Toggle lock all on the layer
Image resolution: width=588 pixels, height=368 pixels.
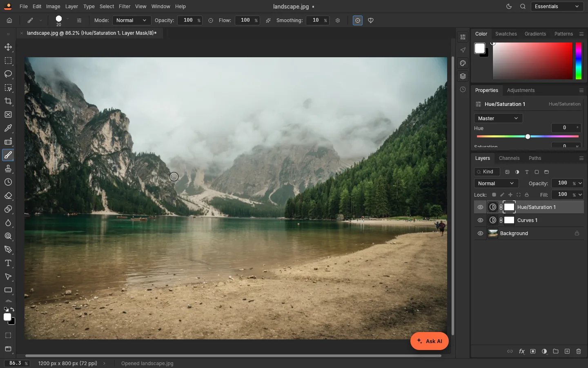[x=527, y=195]
